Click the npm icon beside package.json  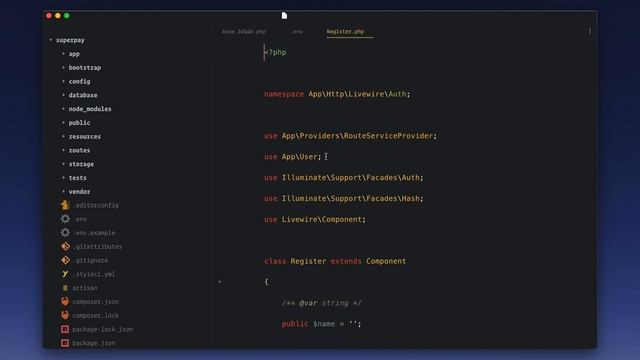65,343
